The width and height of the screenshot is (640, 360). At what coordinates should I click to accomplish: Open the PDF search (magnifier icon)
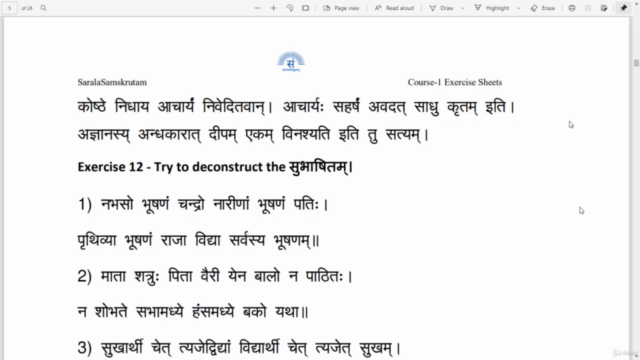click(x=43, y=8)
